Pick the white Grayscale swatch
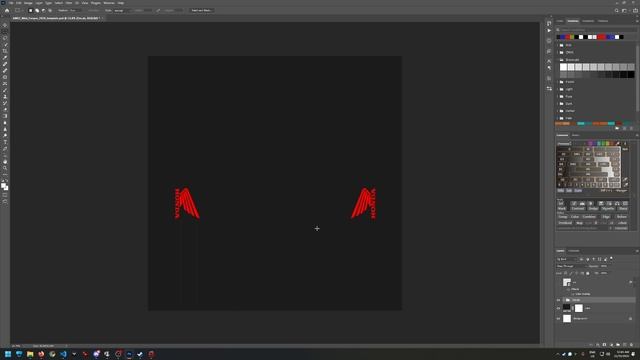The image size is (640, 360). coord(563,67)
